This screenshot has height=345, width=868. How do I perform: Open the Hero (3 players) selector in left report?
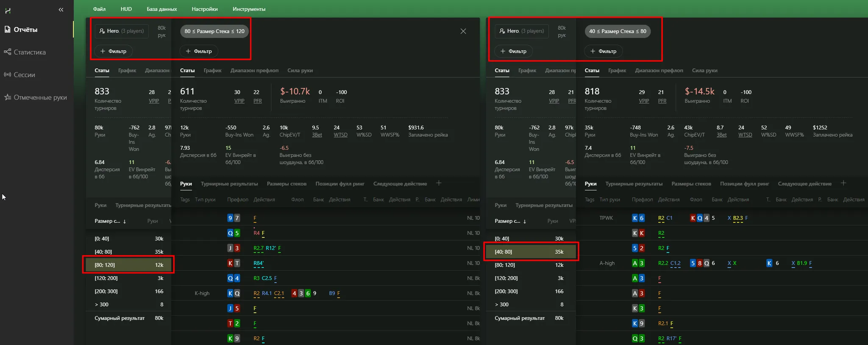(122, 31)
